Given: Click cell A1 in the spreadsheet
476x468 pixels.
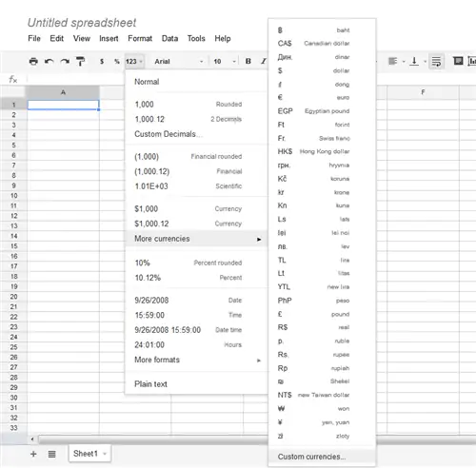Looking at the screenshot, I should point(63,105).
